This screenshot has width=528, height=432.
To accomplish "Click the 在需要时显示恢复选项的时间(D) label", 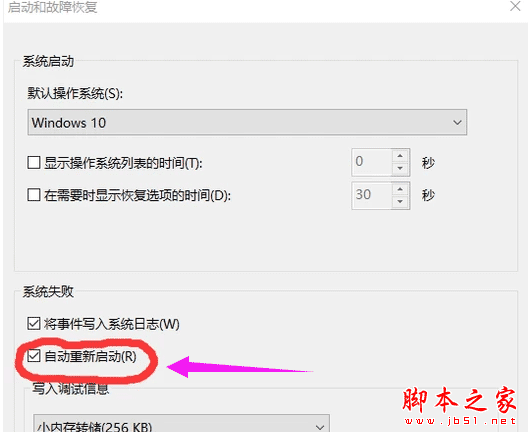I will 137,195.
